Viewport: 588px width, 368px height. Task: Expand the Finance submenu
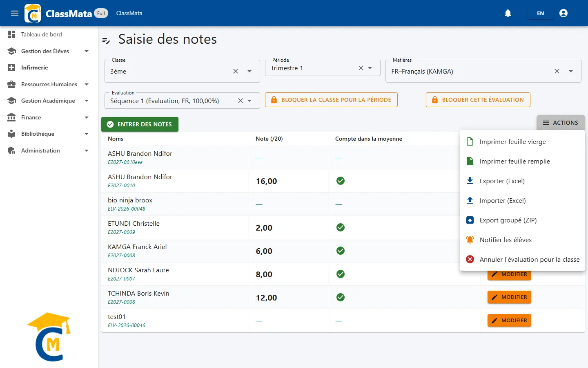pyautogui.click(x=87, y=117)
